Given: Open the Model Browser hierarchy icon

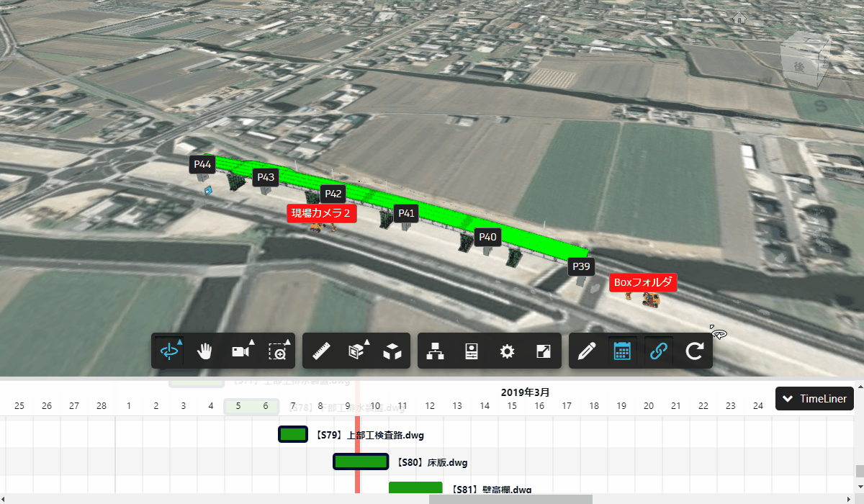Looking at the screenshot, I should click(436, 351).
